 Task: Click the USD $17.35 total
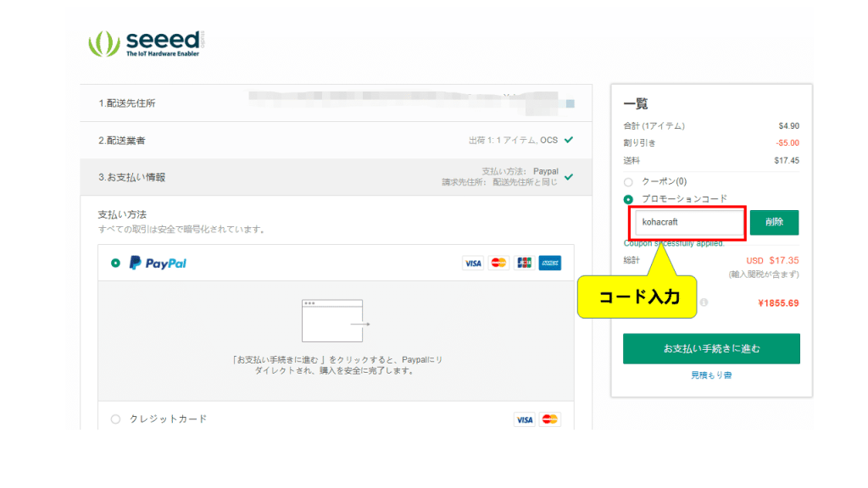coord(772,260)
